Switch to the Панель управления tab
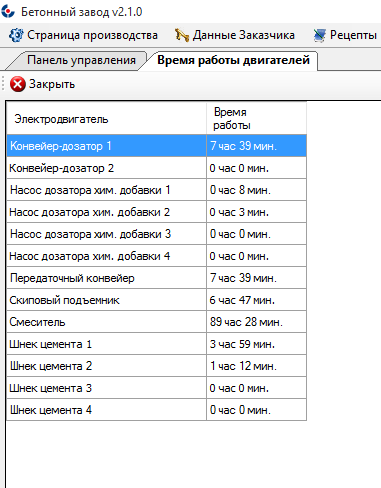Image resolution: width=381 pixels, height=488 pixels. [x=81, y=60]
